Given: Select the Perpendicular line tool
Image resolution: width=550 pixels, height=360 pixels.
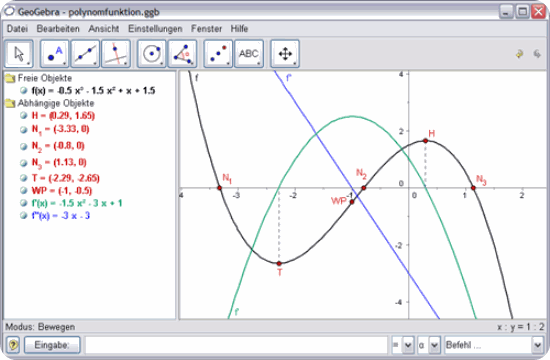Looking at the screenshot, I should [x=116, y=54].
